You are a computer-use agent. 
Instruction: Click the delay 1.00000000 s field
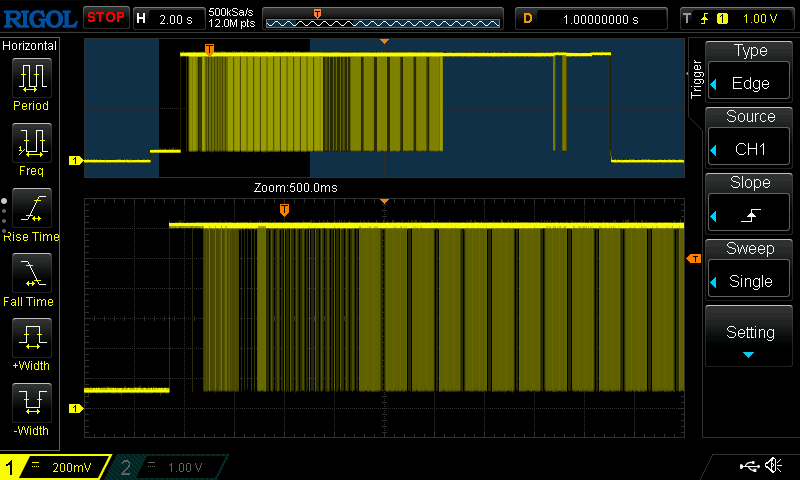pyautogui.click(x=591, y=19)
